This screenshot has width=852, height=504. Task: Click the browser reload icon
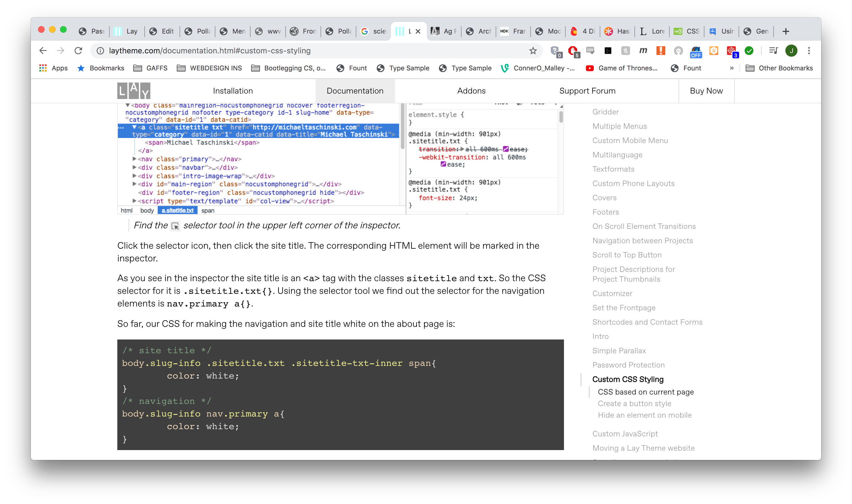(78, 51)
